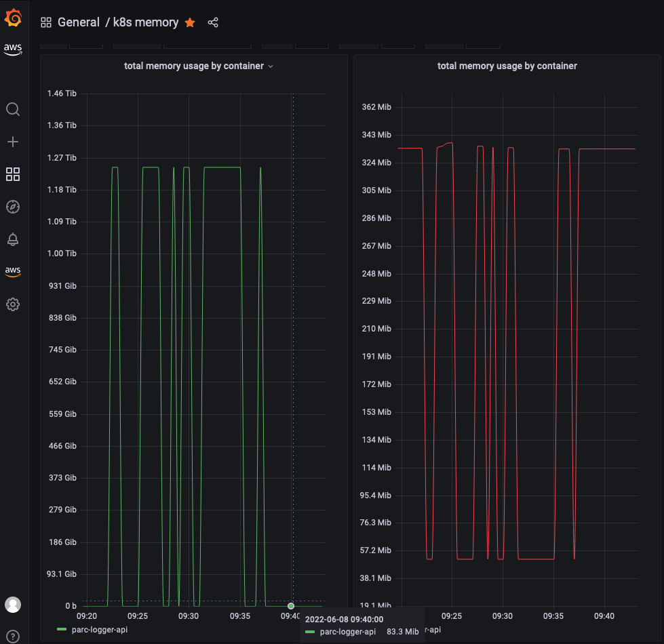Open the Dashboards four-squares sidebar icon
Screen dimensions: 664x644
(13, 174)
